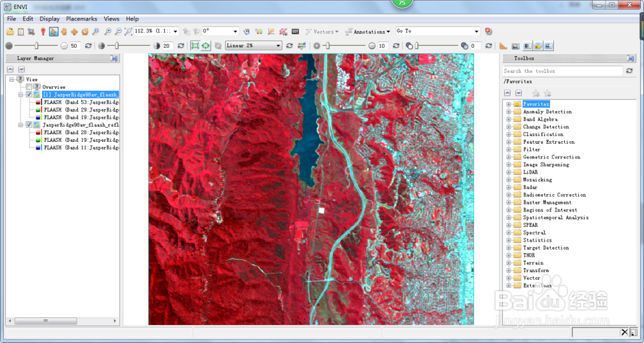Zoom to full extent icon

click(x=129, y=31)
